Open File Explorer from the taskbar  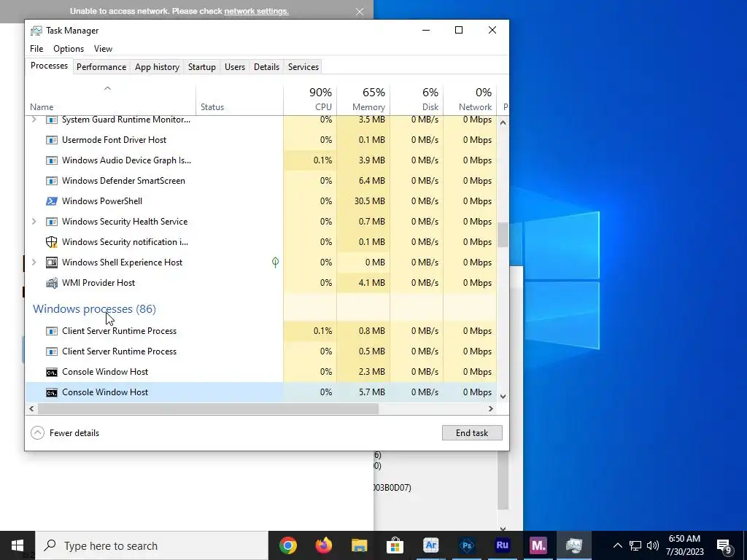(x=359, y=545)
